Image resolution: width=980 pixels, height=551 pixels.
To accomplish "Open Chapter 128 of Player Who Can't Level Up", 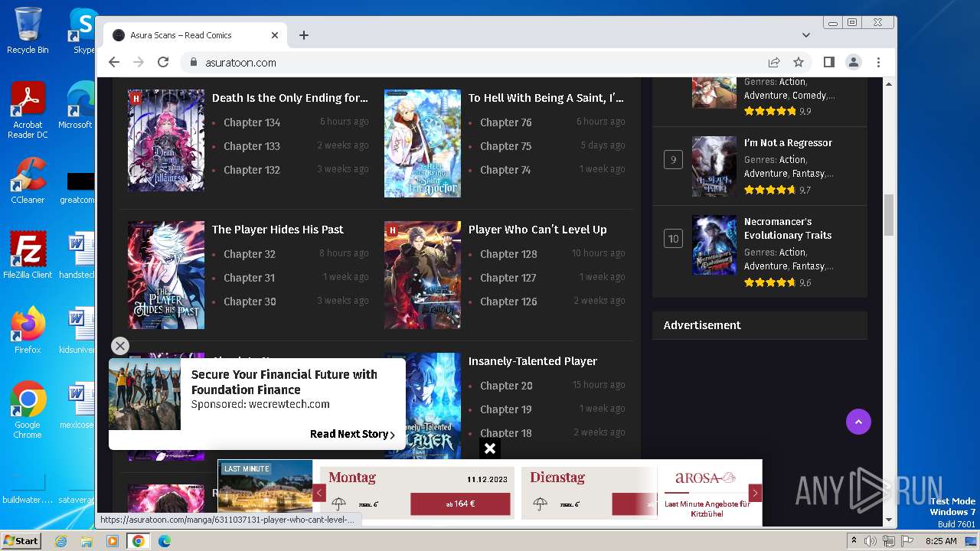I will pos(508,254).
